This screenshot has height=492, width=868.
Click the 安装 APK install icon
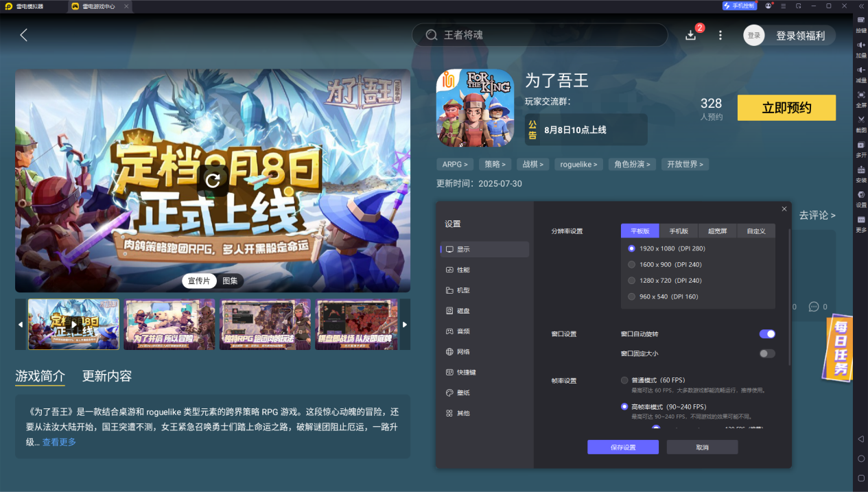point(860,169)
